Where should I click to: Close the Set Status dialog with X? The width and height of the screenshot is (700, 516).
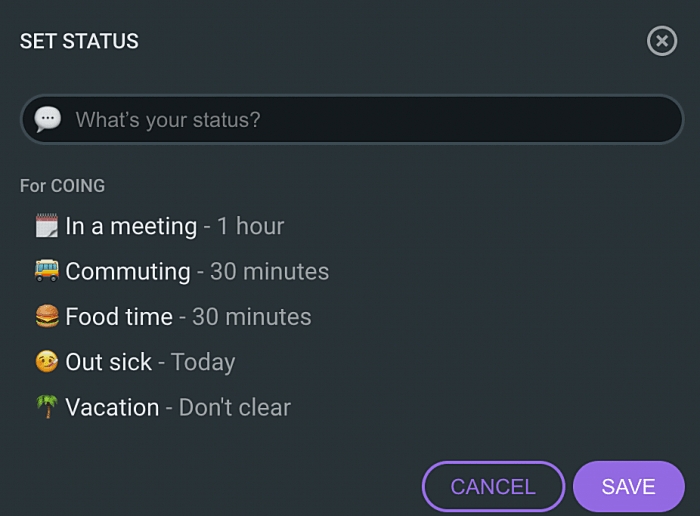(x=662, y=41)
